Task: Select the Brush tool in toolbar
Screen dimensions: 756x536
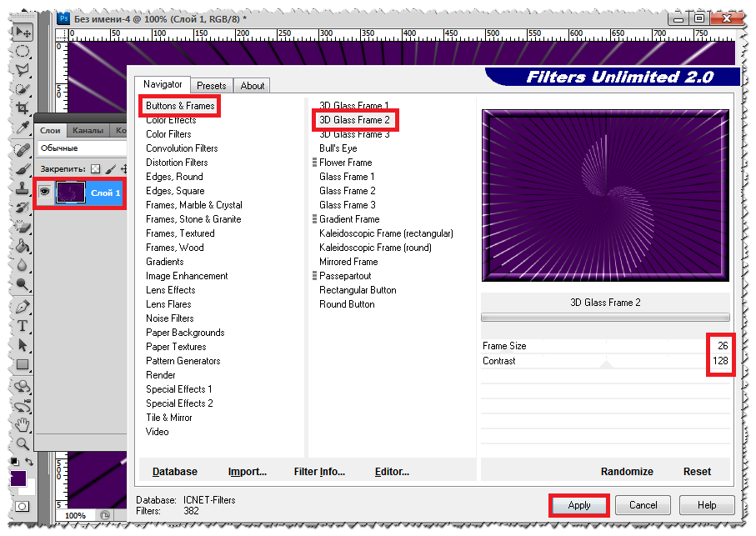Action: [23, 169]
